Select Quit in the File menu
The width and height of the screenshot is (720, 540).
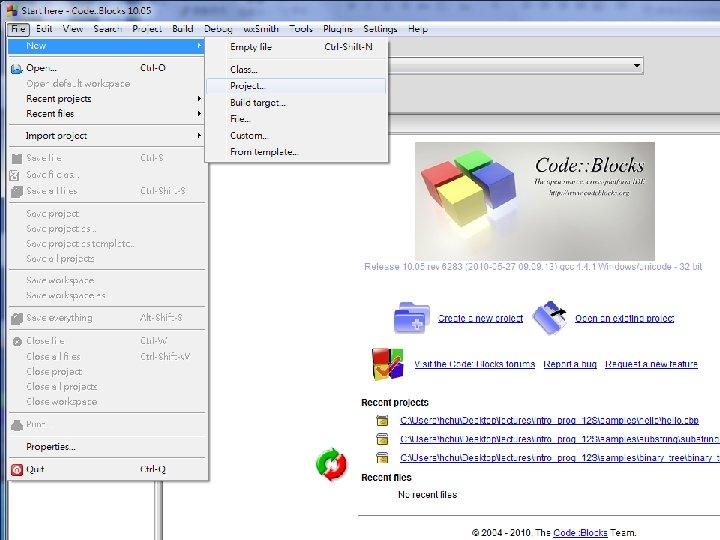[106, 469]
